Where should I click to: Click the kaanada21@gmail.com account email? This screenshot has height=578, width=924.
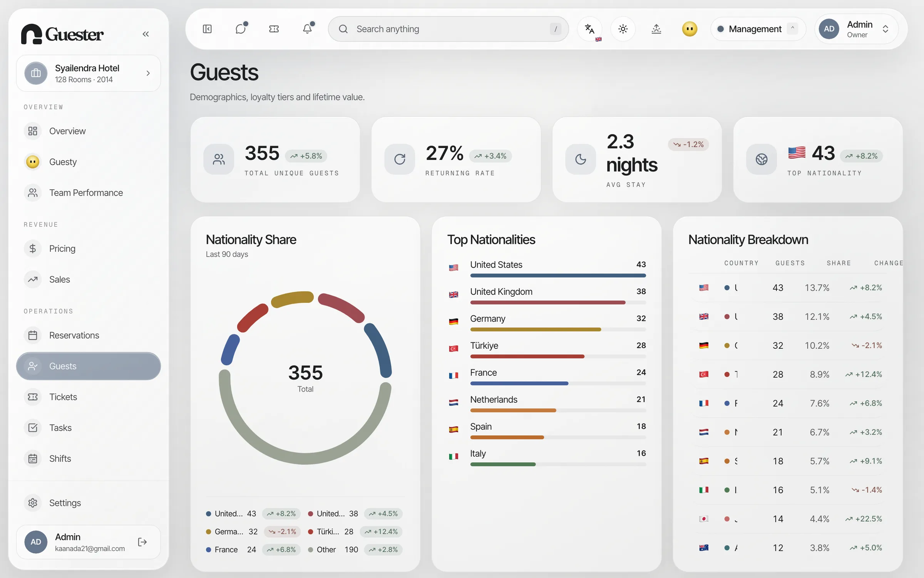(x=90, y=549)
